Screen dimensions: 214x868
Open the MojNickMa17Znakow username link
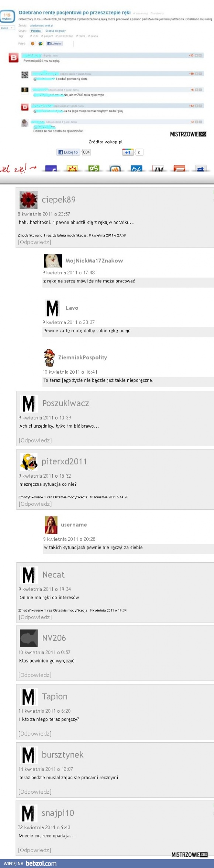pyautogui.click(x=94, y=261)
